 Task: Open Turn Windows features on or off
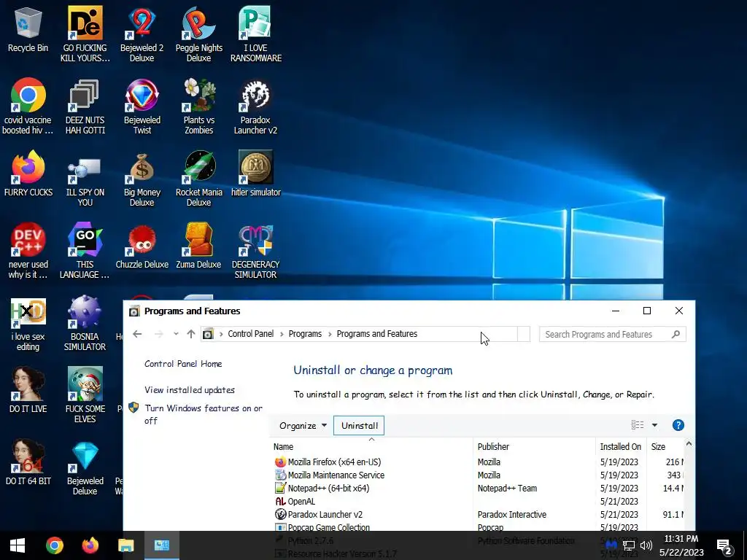[204, 414]
